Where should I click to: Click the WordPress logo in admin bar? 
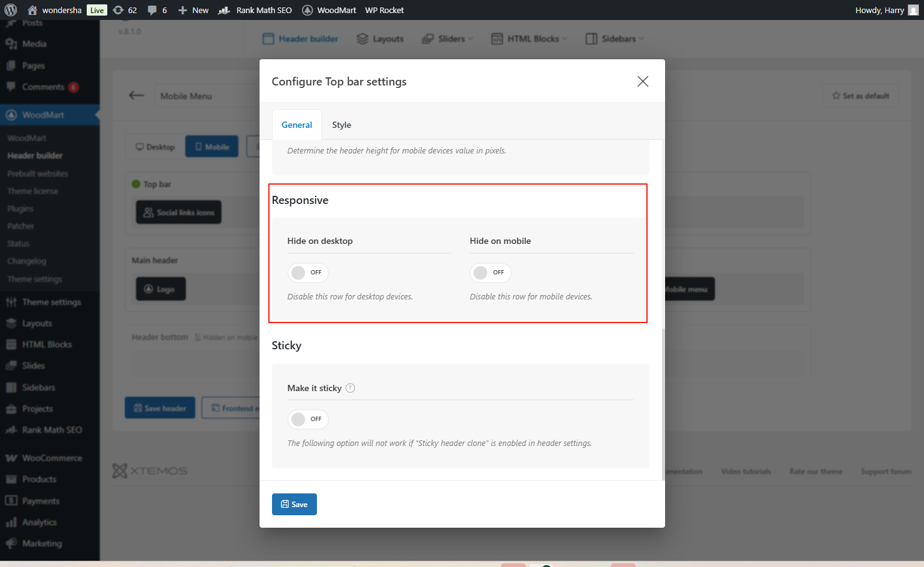[x=11, y=10]
